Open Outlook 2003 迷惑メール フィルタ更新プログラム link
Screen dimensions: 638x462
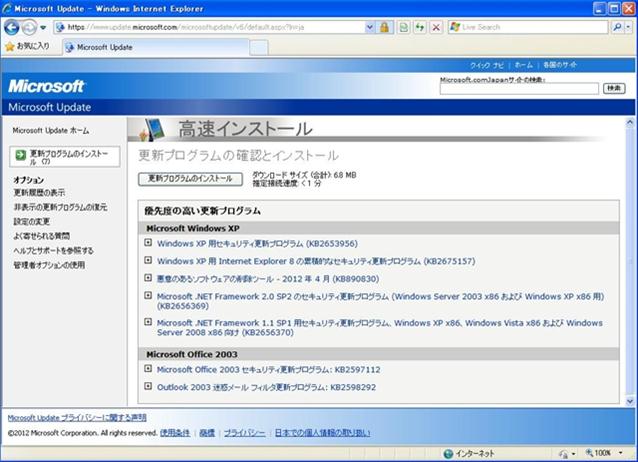click(267, 388)
